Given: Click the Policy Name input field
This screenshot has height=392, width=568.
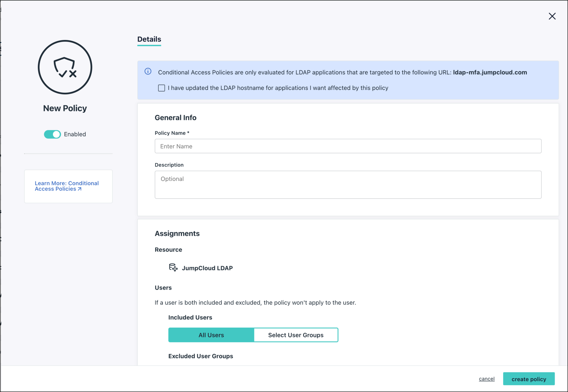Looking at the screenshot, I should pos(348,146).
